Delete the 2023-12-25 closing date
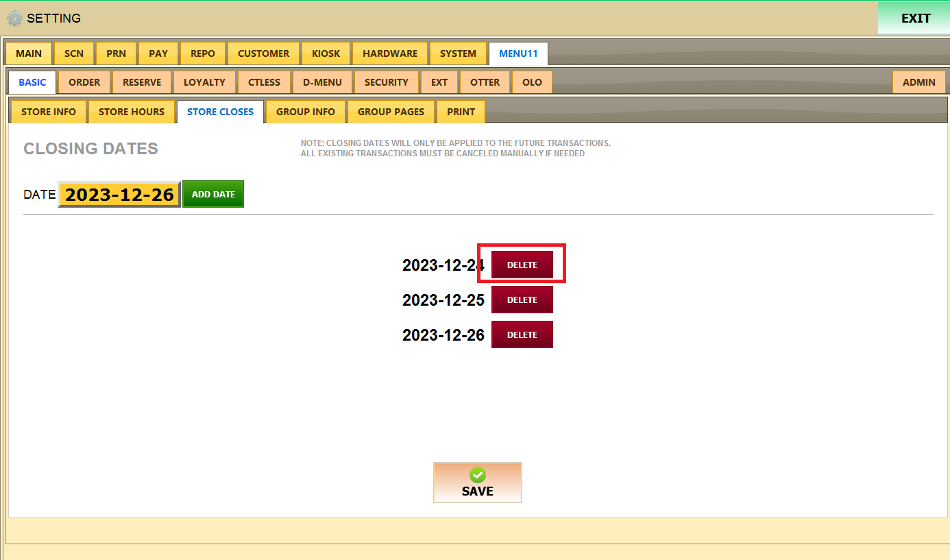Screen dimensions: 950x560 click(x=522, y=300)
